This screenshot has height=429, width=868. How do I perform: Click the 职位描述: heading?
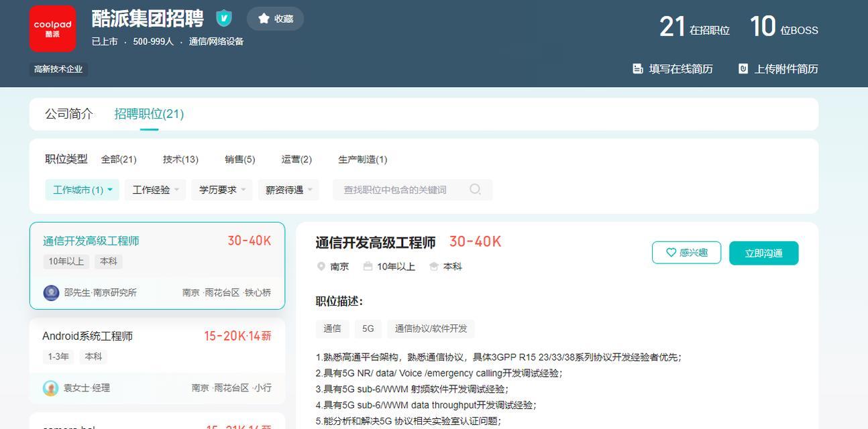(x=339, y=302)
